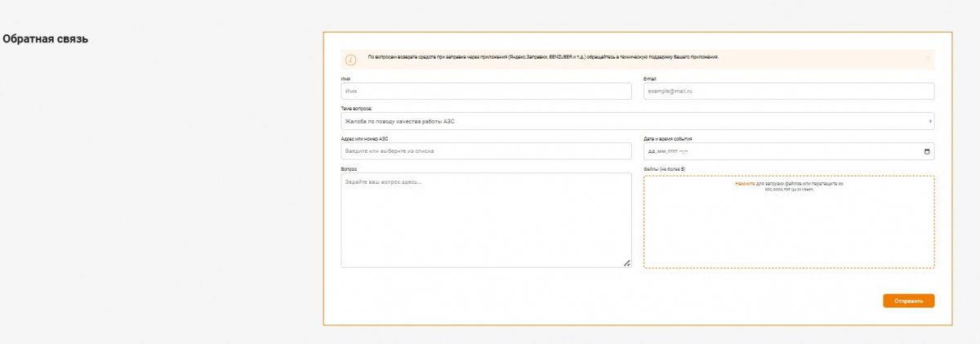Click the 'Файлы (не более 5)' label
The width and height of the screenshot is (980, 344).
point(665,169)
